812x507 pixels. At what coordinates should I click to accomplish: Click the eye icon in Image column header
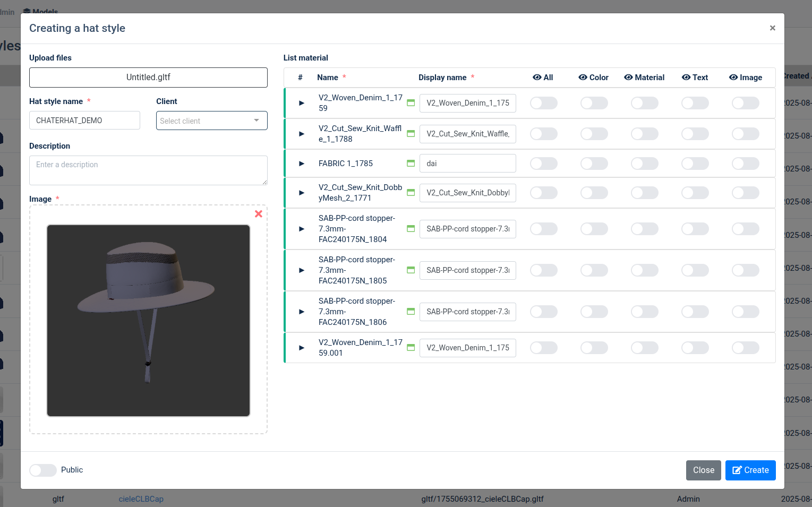click(733, 78)
